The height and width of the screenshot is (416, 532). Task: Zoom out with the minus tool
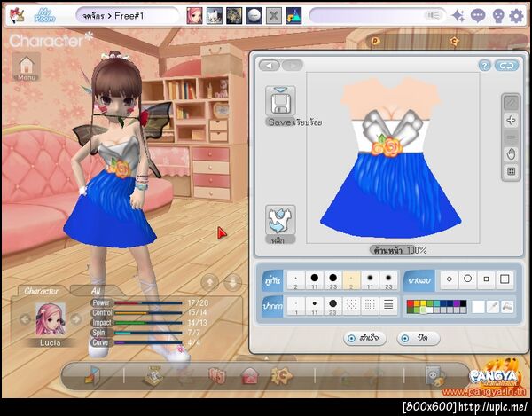(x=511, y=137)
